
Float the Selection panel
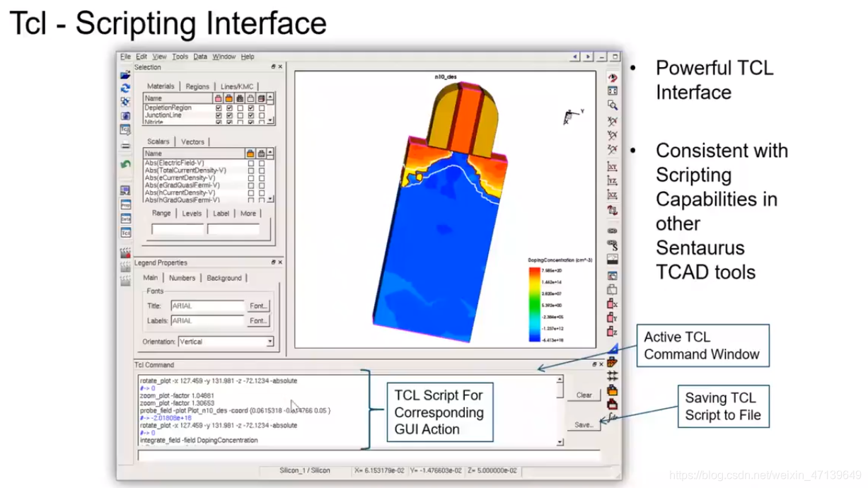pyautogui.click(x=274, y=67)
